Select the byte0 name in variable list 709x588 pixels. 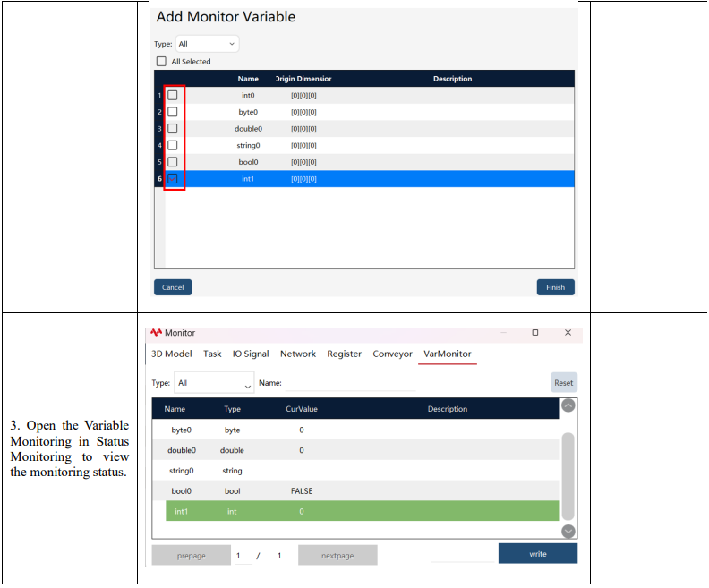(248, 112)
